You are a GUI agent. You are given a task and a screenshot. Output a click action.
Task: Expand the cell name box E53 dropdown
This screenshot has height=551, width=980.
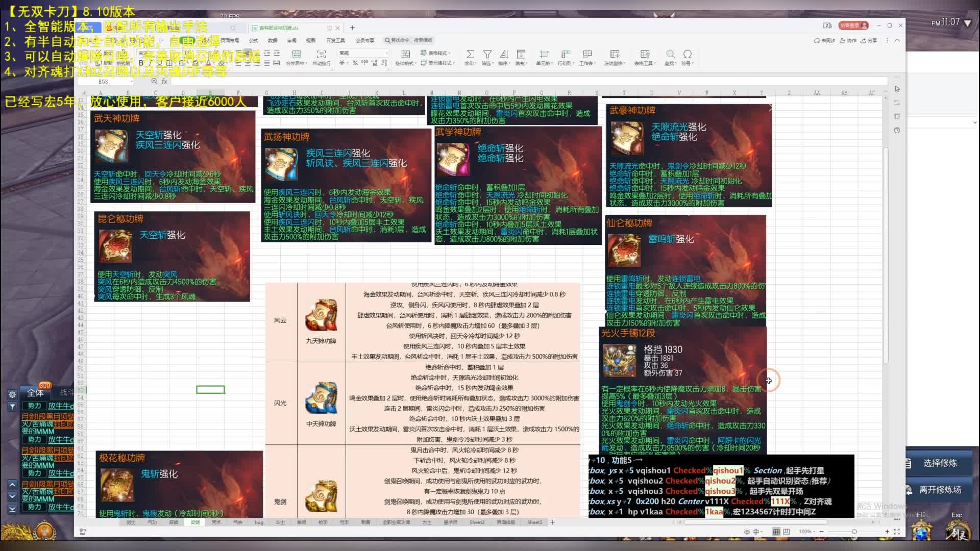[131, 82]
